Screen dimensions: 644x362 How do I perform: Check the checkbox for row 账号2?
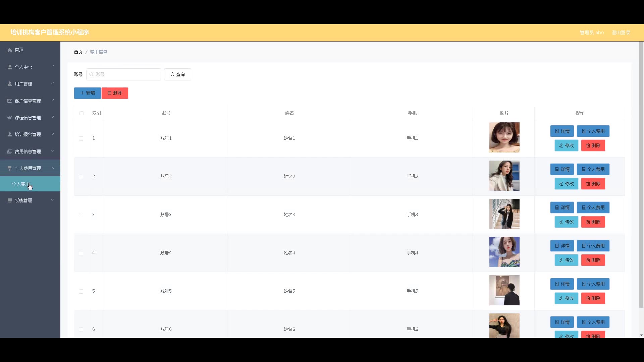81,177
